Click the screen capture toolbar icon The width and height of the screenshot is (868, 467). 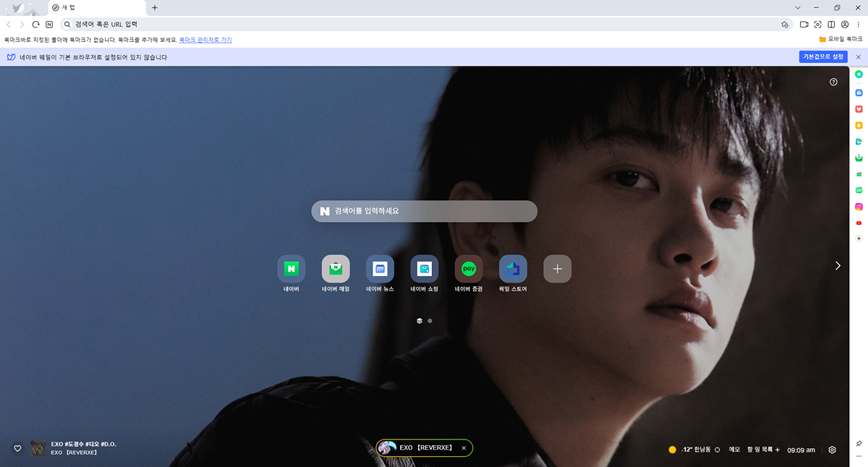817,25
